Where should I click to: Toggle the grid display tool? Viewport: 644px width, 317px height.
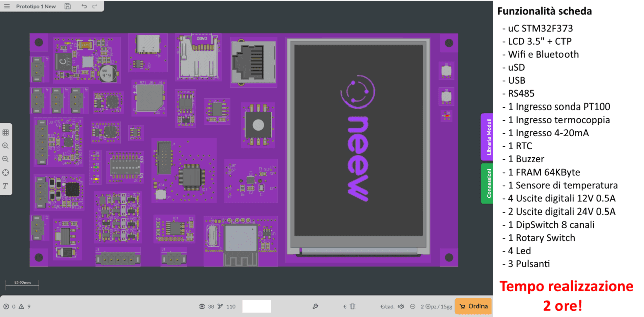coord(6,132)
